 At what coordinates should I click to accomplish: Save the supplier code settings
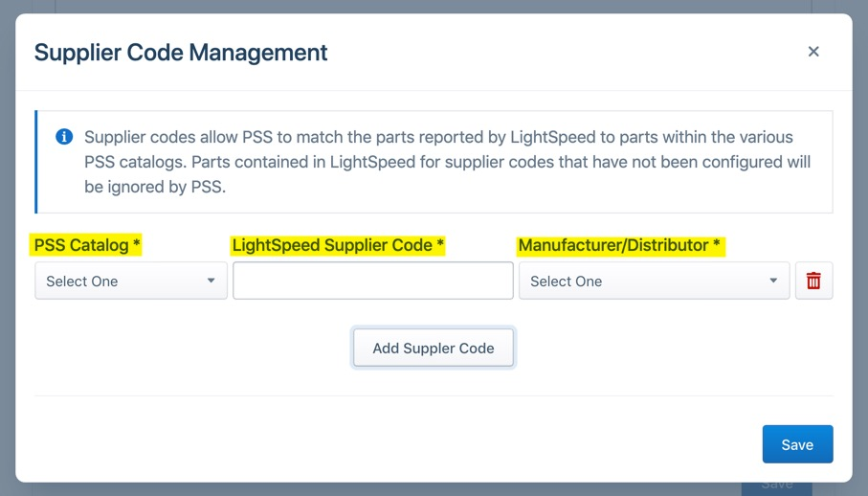tap(797, 444)
